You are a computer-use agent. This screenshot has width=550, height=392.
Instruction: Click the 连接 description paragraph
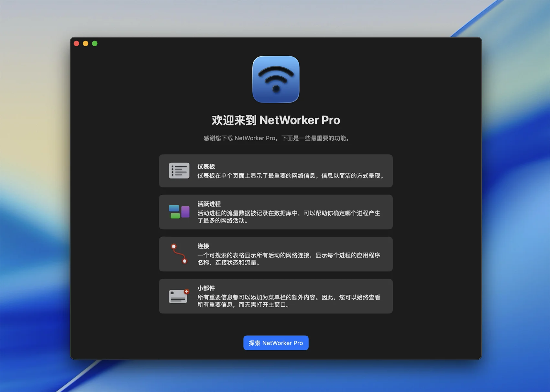pyautogui.click(x=289, y=259)
